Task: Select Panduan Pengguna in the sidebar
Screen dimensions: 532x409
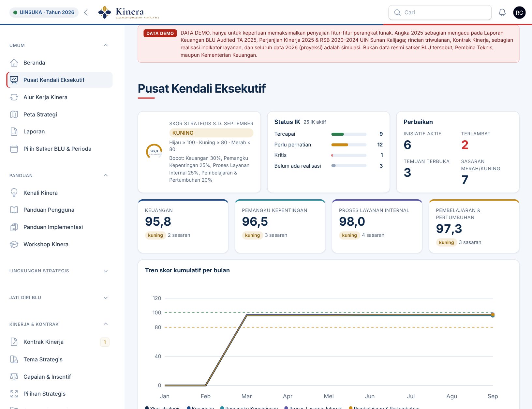Action: tap(59, 210)
